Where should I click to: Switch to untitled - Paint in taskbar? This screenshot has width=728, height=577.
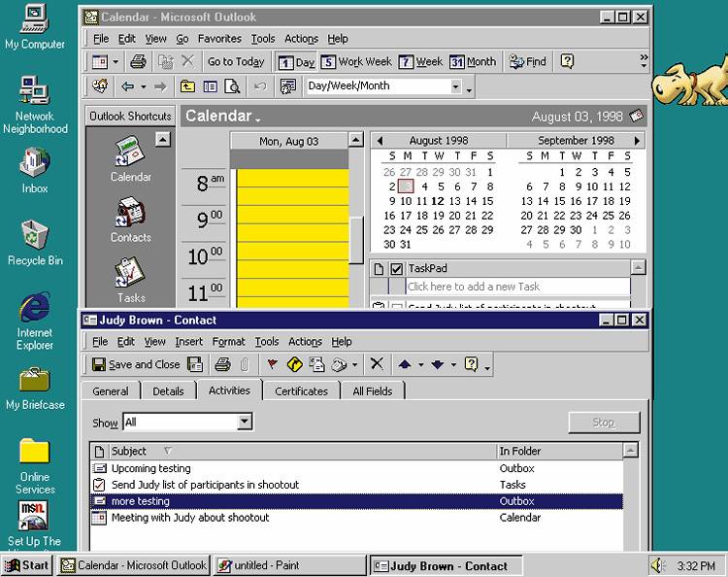click(289, 565)
